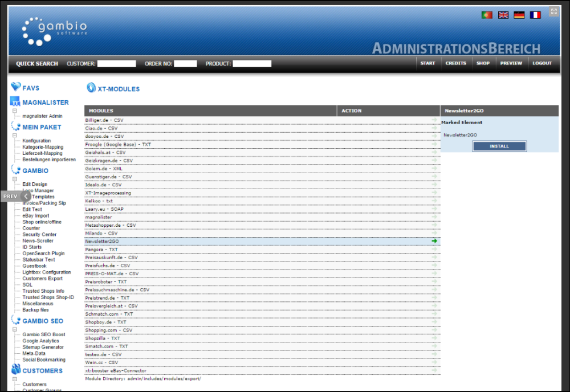Click the Favs heart icon

click(15, 87)
